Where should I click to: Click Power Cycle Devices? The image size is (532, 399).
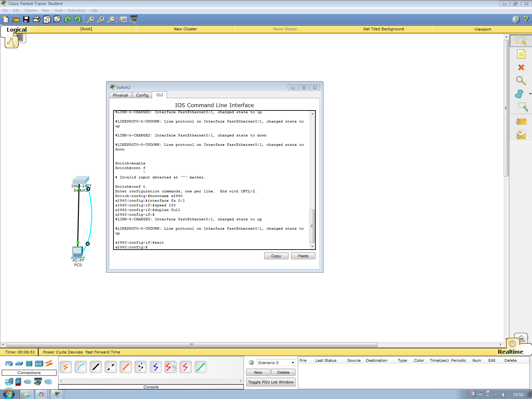point(63,352)
